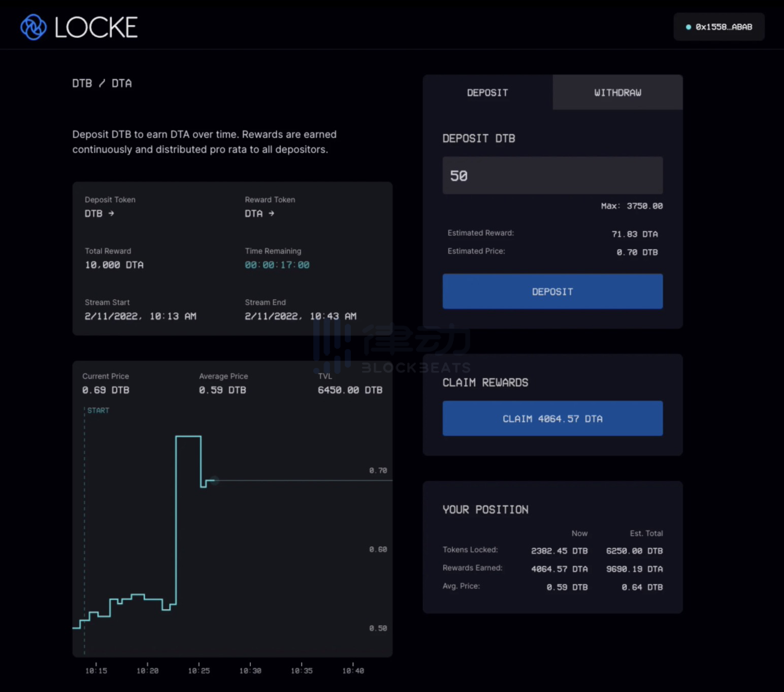Click the 0.70 price level on the chart axis
The height and width of the screenshot is (692, 784).
click(x=377, y=470)
